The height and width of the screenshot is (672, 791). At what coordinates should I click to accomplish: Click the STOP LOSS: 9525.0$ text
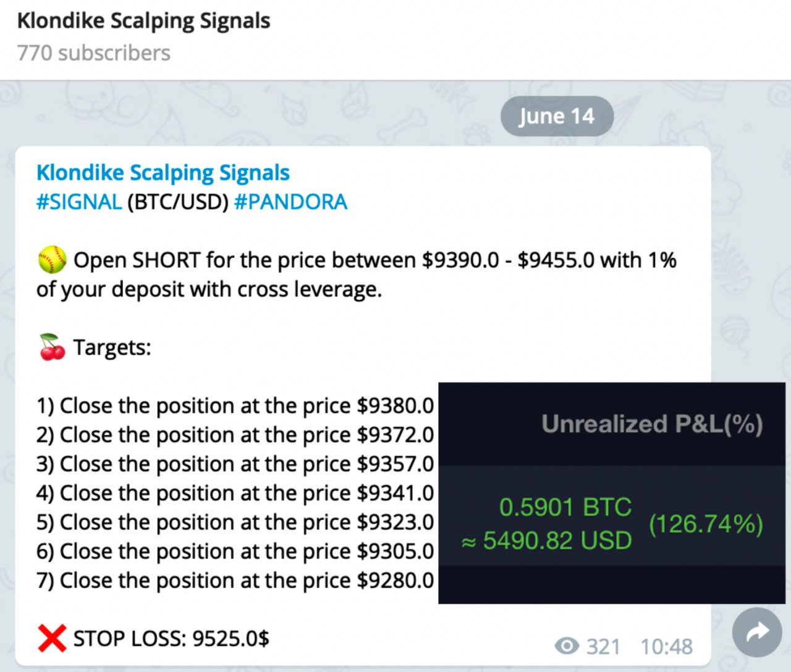point(171,638)
